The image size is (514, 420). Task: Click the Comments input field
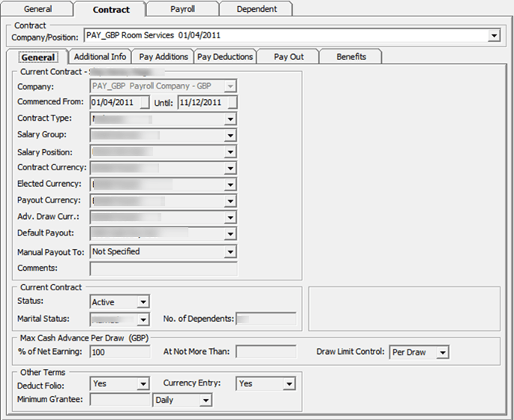pos(164,268)
